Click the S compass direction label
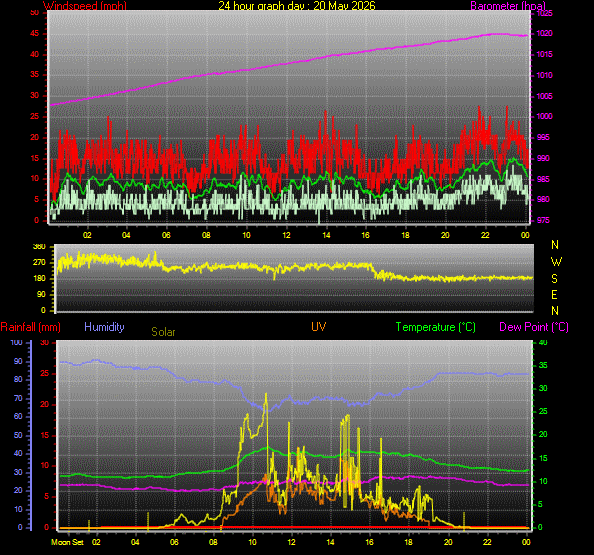Image resolution: width=594 pixels, height=555 pixels. (555, 279)
